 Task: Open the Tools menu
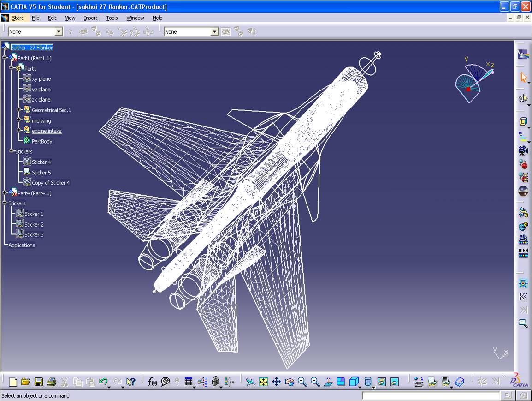[x=111, y=18]
